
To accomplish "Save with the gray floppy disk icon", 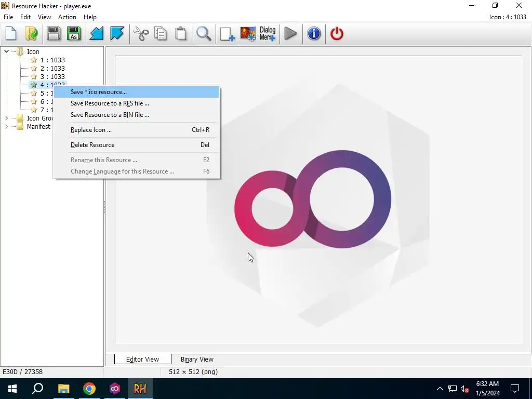I will click(x=54, y=34).
